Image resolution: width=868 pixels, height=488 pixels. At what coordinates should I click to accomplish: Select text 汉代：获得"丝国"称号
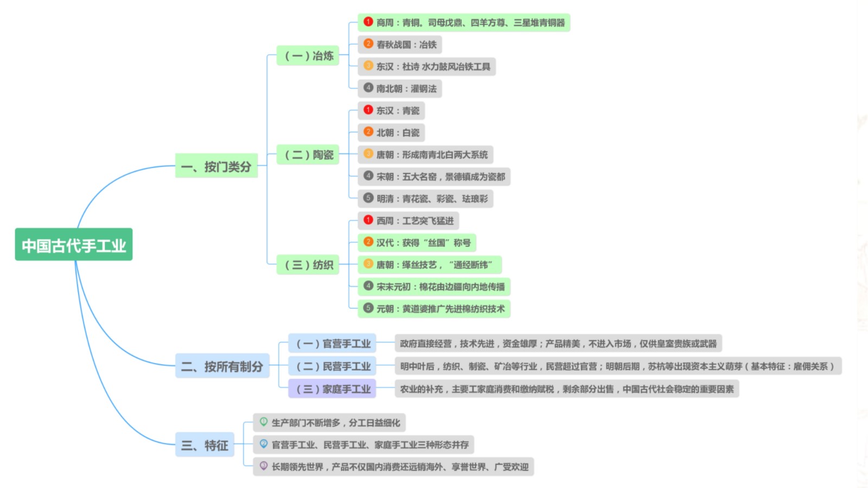pyautogui.click(x=424, y=243)
